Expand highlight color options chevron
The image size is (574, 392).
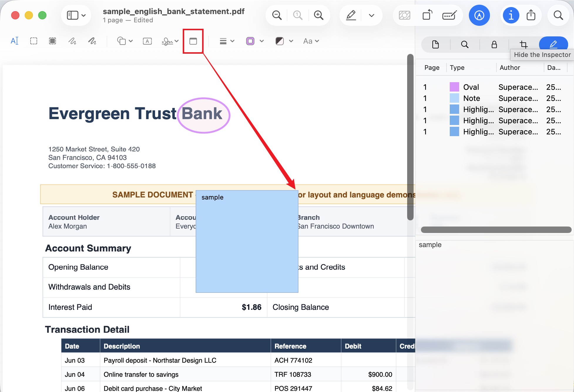coord(372,15)
